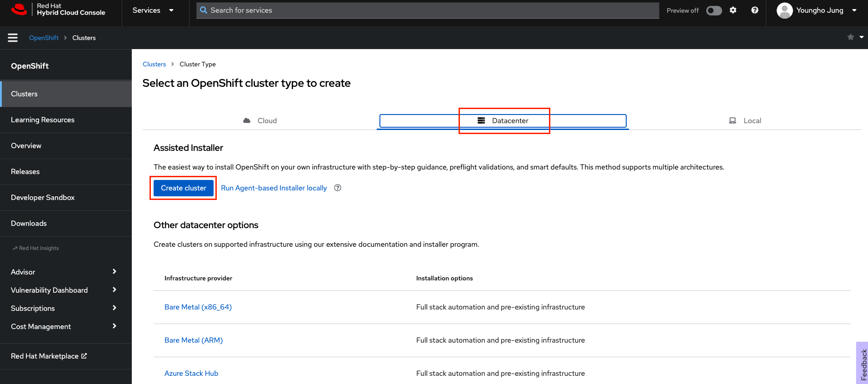Click the Search for services field
868x384 pixels.
click(428, 10)
